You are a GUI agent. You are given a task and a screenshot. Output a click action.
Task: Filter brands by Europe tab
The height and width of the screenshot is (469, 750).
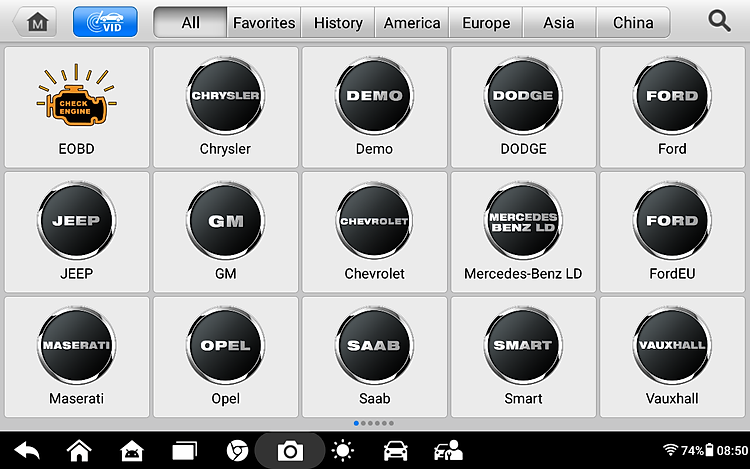tap(486, 22)
